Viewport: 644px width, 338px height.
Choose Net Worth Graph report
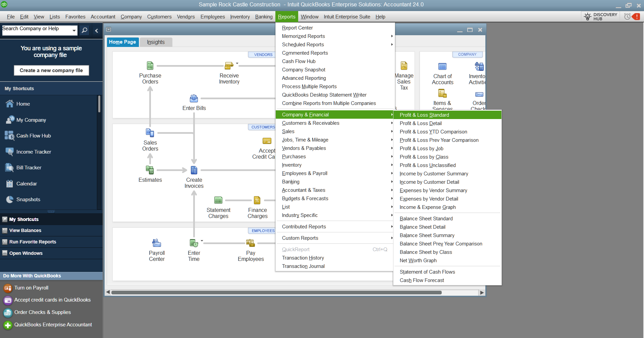click(x=447, y=261)
